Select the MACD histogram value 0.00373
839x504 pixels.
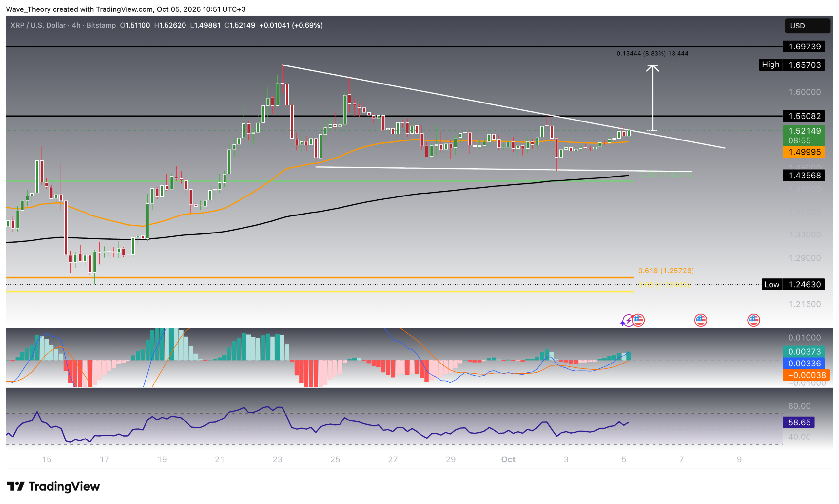[804, 351]
